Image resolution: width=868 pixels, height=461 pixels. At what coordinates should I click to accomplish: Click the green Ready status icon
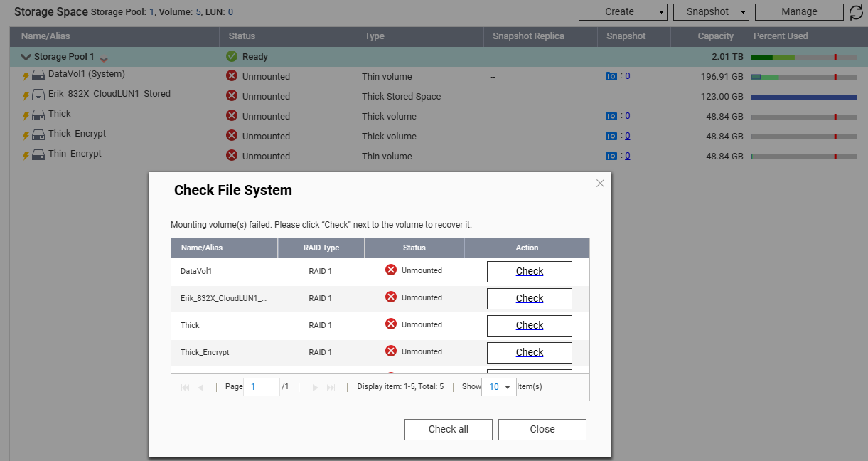[x=232, y=56]
